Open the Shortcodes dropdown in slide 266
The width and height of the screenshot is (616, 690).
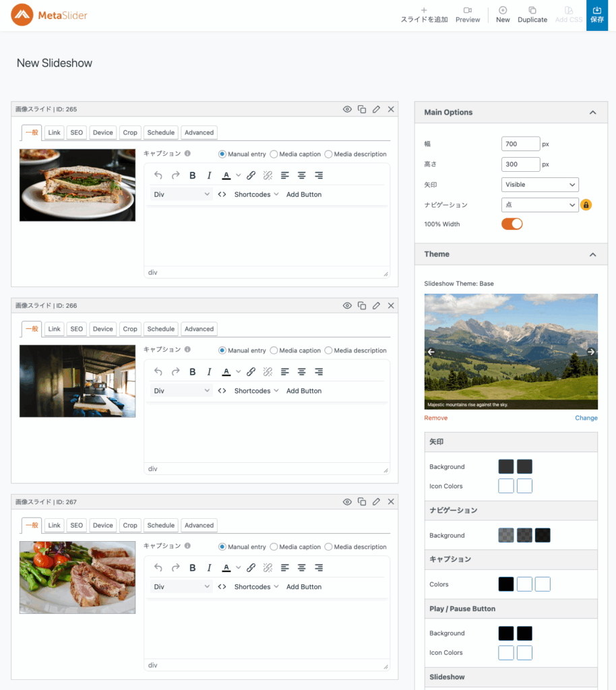pos(256,391)
